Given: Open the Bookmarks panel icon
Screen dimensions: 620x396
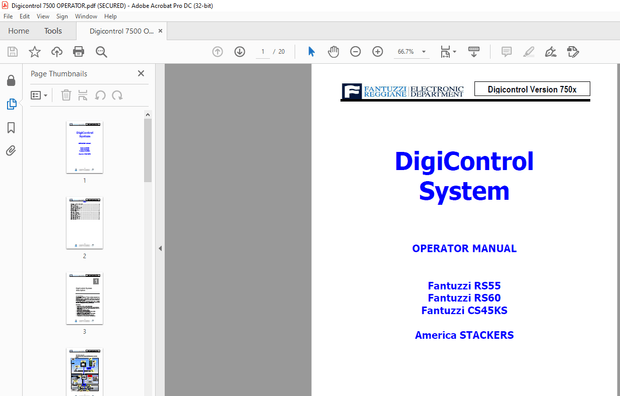Looking at the screenshot, I should pos(11,127).
